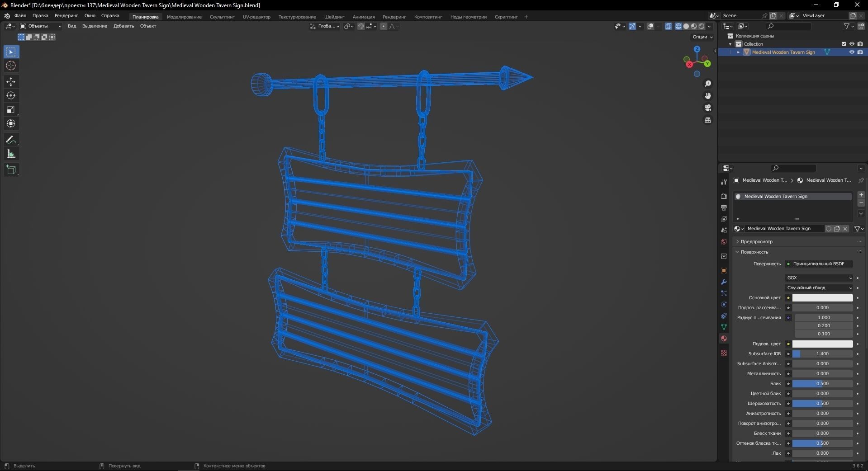
Task: Open the 'Случайный обход' subsurface method dropdown
Action: point(819,288)
